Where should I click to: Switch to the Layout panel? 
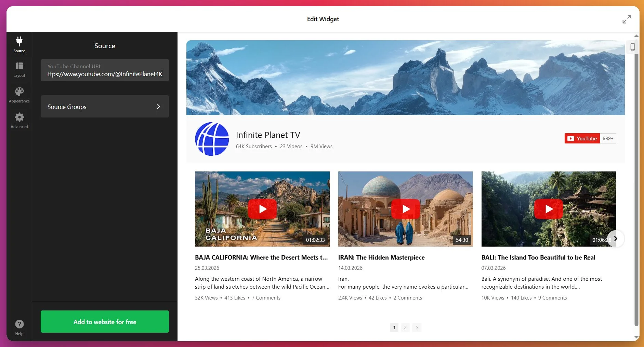(19, 70)
